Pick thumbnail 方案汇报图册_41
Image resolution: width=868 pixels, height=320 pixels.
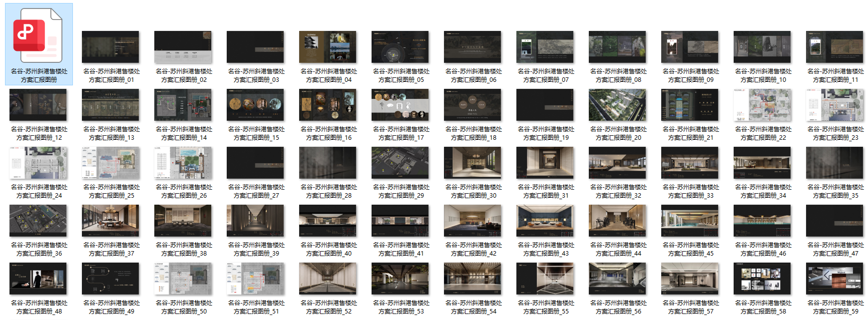tap(400, 221)
